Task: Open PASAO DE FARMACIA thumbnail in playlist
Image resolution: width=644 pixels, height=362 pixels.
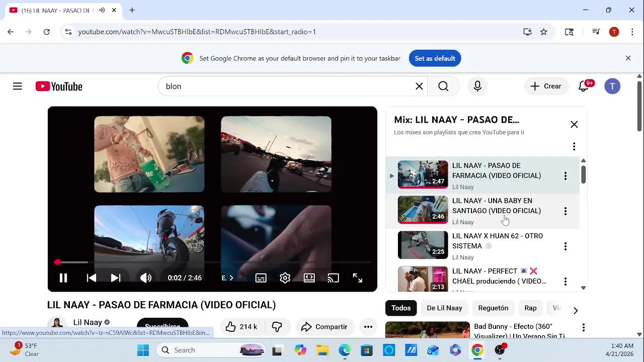Action: pyautogui.click(x=423, y=174)
